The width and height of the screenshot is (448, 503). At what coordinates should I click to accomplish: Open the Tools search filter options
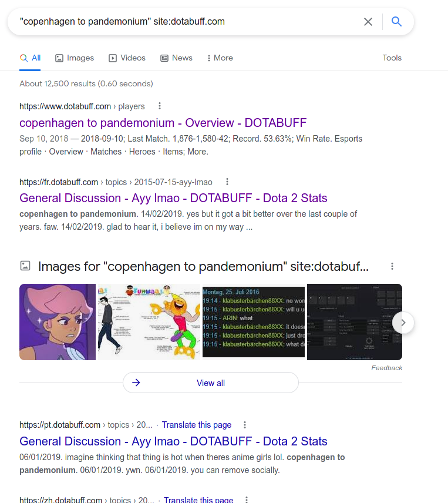(392, 58)
